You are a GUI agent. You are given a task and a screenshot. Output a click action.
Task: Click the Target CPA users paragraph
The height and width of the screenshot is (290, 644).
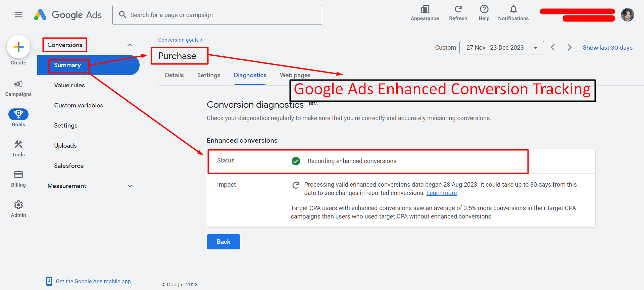433,212
